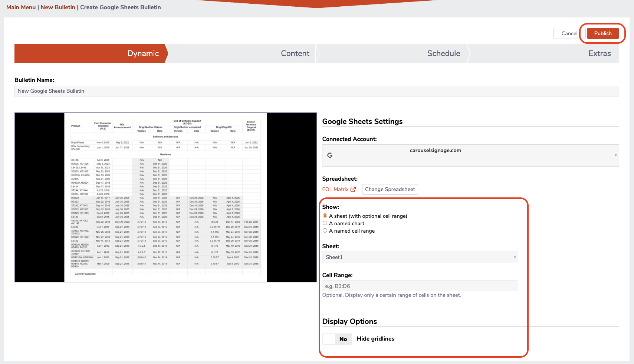Switch to the Dynamic step tab
The width and height of the screenshot is (634, 364).
point(91,53)
